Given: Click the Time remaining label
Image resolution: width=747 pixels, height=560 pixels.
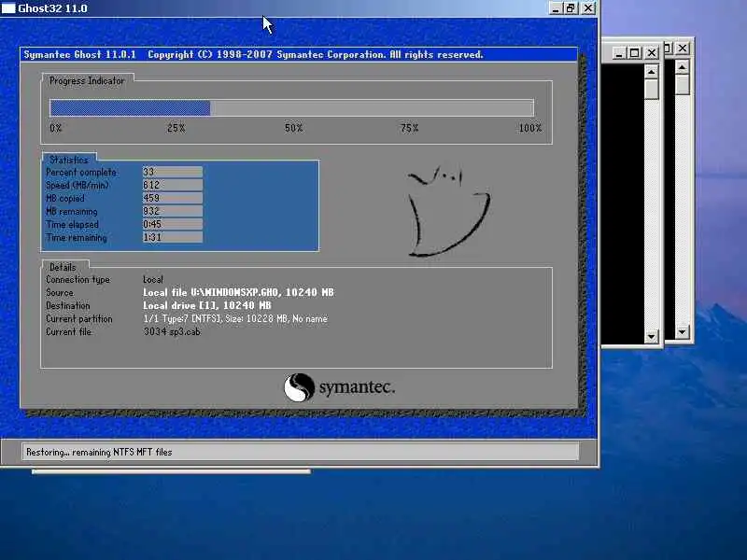Looking at the screenshot, I should [77, 238].
